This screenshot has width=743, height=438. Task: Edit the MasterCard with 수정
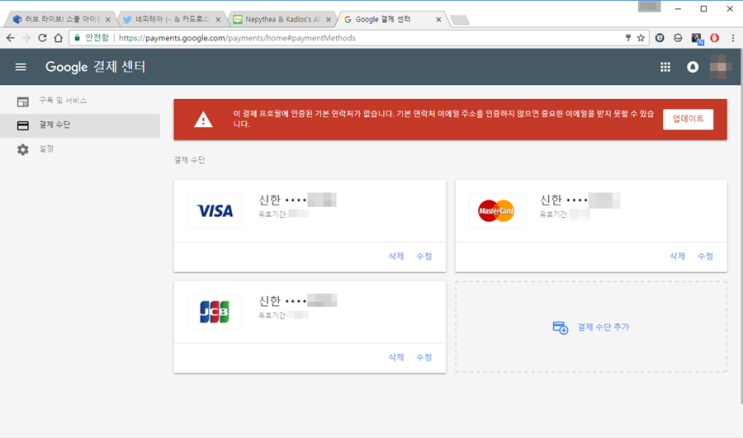705,256
